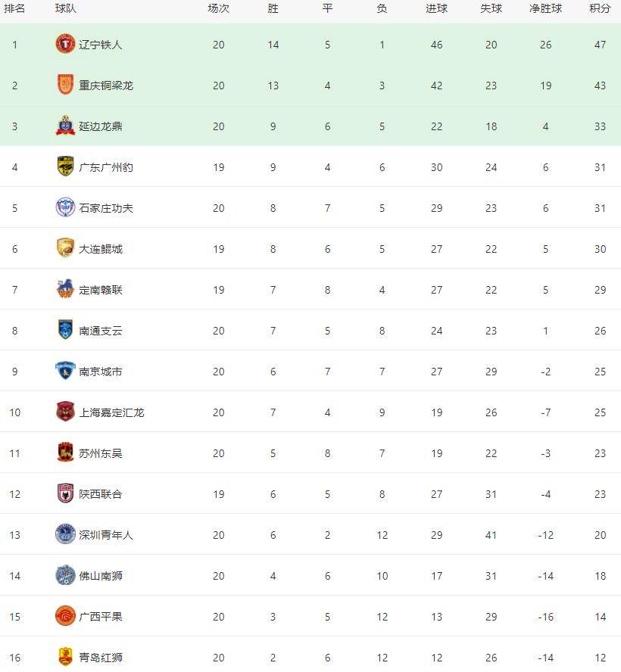Image resolution: width=621 pixels, height=672 pixels.
Task: Click the 辽宁铁人 team logo
Action: (x=65, y=44)
